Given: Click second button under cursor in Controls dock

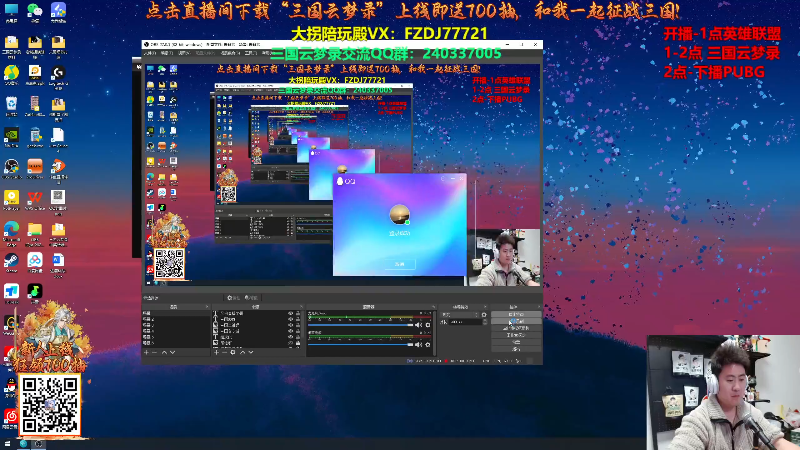Looking at the screenshot, I should pos(516,321).
